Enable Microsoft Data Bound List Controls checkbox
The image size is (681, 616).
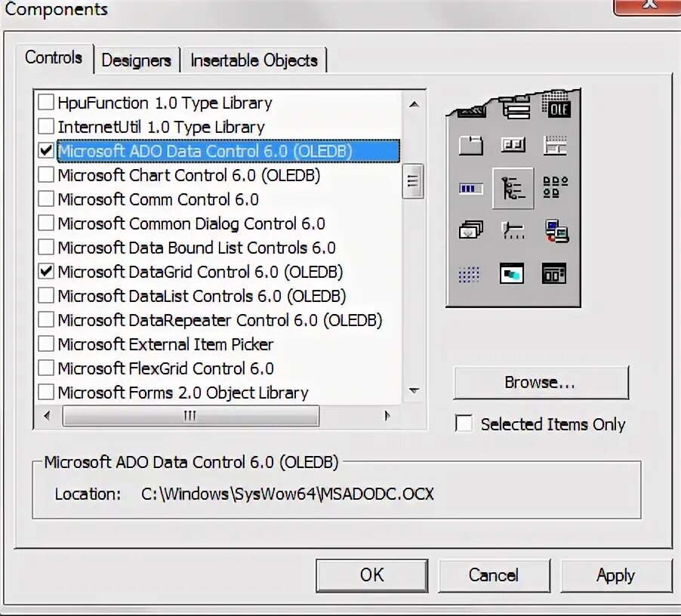[x=45, y=248]
